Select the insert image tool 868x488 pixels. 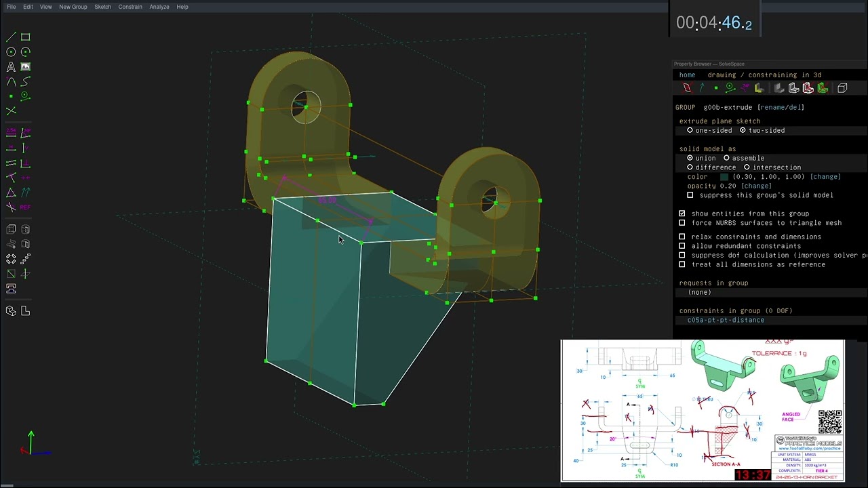[x=25, y=67]
